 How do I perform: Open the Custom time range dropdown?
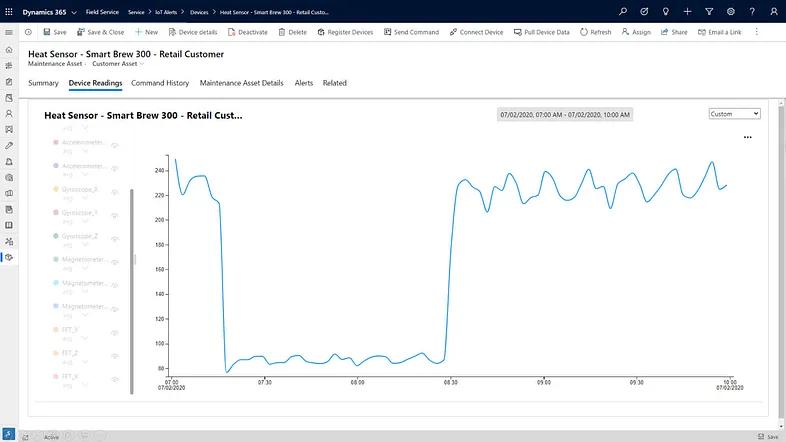tap(734, 114)
